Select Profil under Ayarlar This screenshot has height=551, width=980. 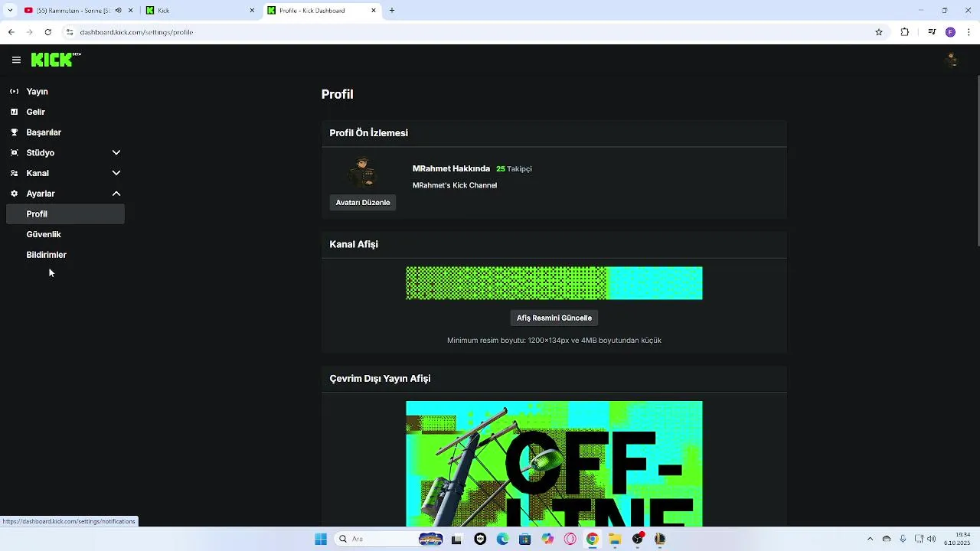coord(65,214)
